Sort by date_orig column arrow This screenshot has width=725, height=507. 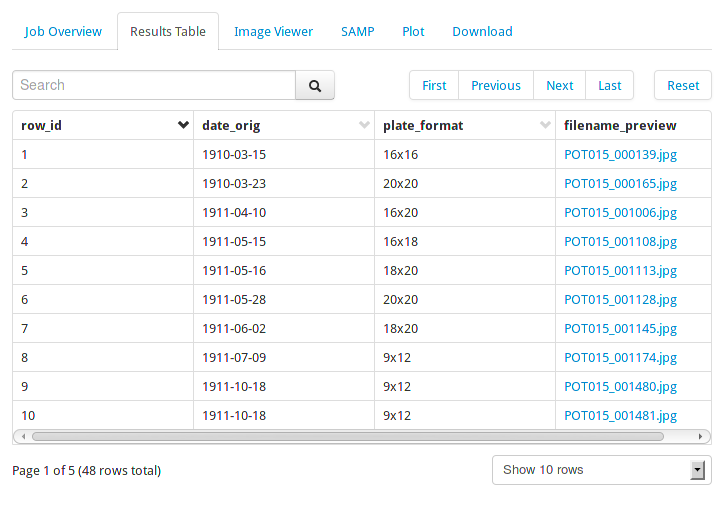[x=364, y=125]
